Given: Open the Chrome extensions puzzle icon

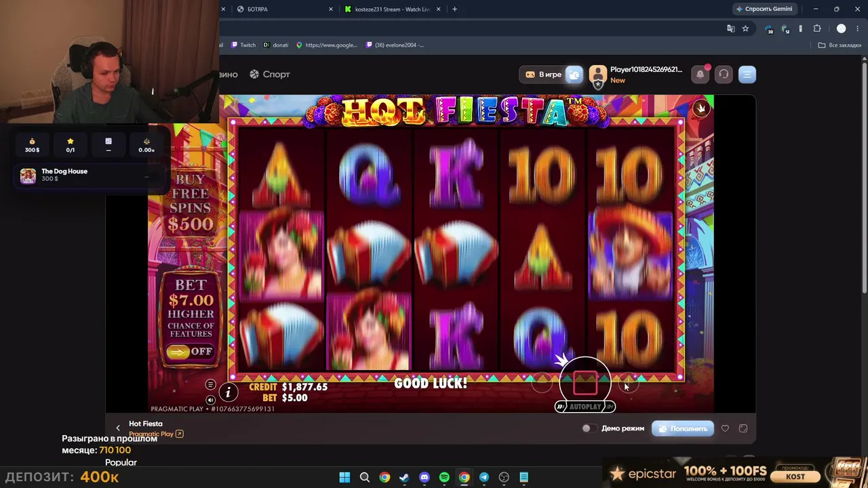Looking at the screenshot, I should pos(816,28).
